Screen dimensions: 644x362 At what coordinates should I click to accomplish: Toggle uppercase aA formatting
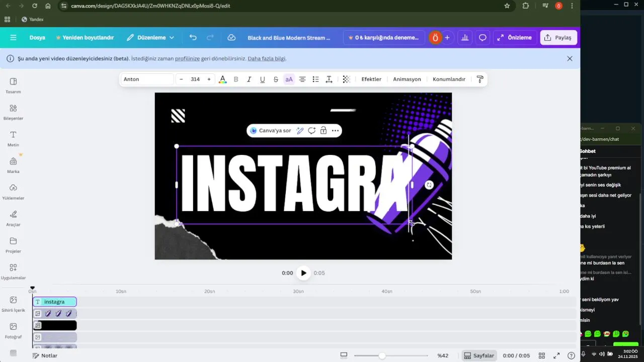289,79
